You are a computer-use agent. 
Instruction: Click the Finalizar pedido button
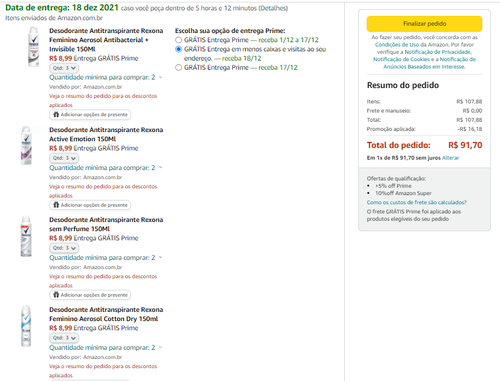tap(424, 24)
